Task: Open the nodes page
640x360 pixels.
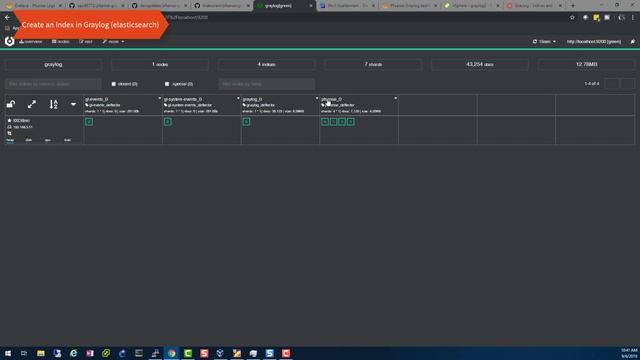Action: pos(60,42)
